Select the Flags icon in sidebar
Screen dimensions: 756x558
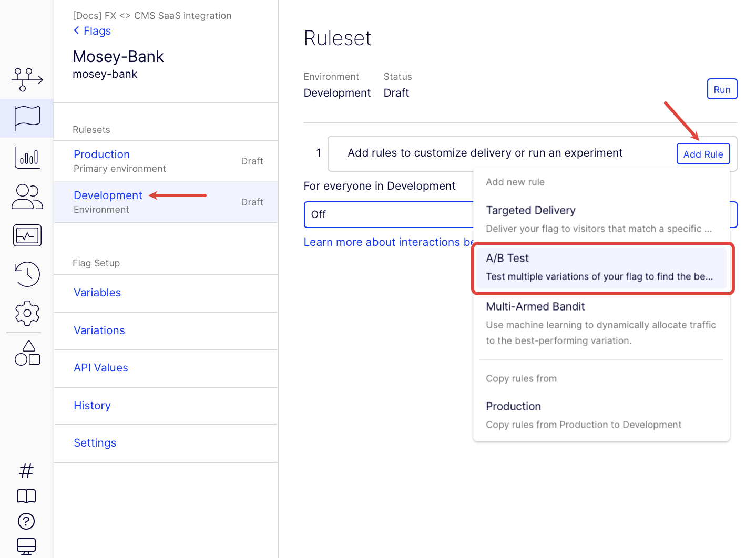point(27,118)
